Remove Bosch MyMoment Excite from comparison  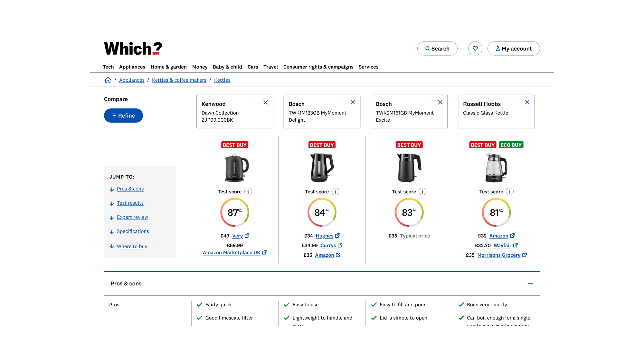point(440,102)
